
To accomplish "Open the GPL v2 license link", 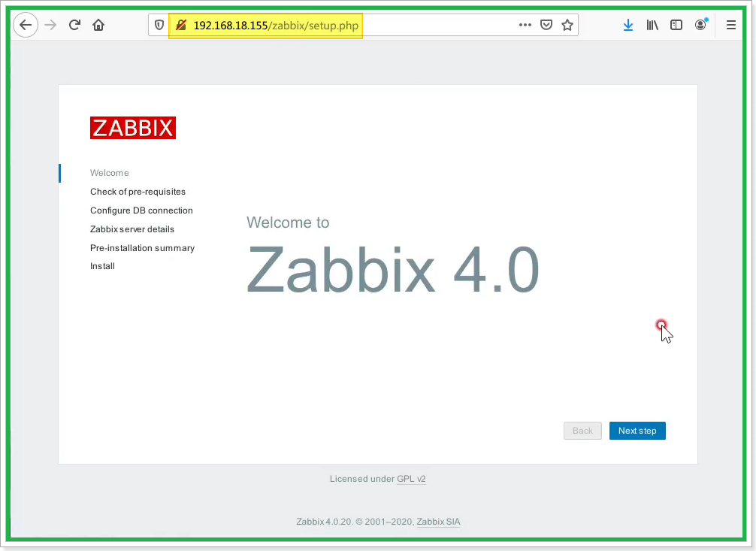I will pyautogui.click(x=411, y=479).
